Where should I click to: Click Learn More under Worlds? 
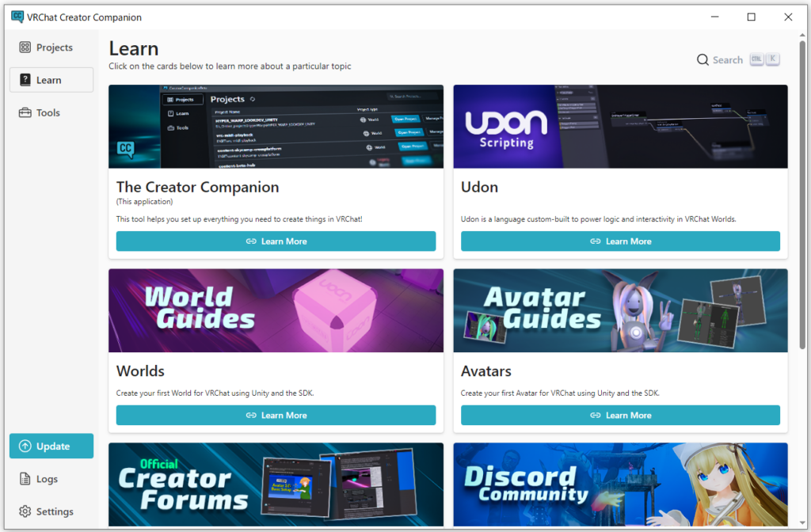(x=276, y=416)
